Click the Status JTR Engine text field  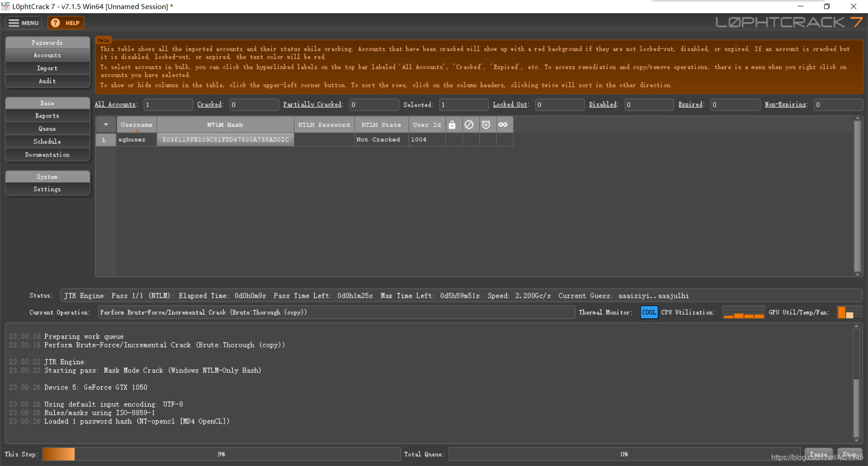point(461,295)
